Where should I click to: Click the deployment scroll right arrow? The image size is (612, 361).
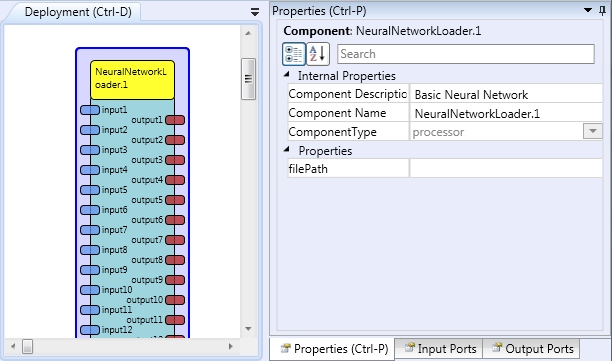point(231,346)
